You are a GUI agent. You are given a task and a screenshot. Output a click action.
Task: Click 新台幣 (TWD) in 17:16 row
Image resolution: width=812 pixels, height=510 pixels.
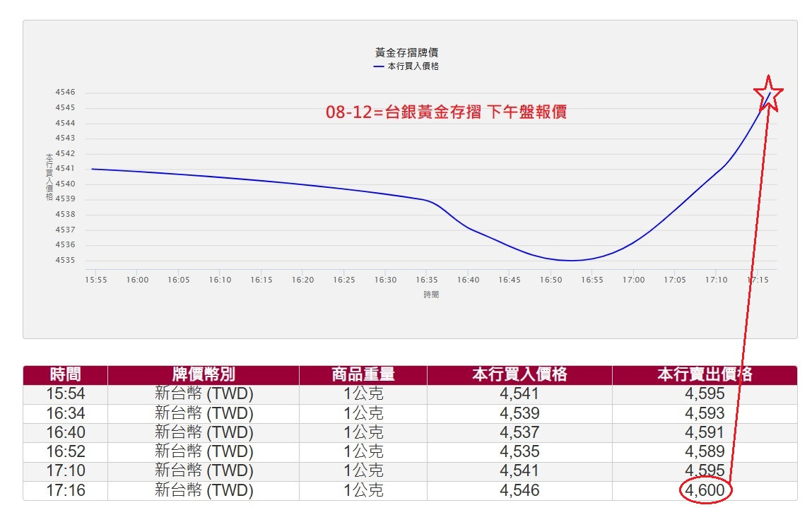point(204,490)
